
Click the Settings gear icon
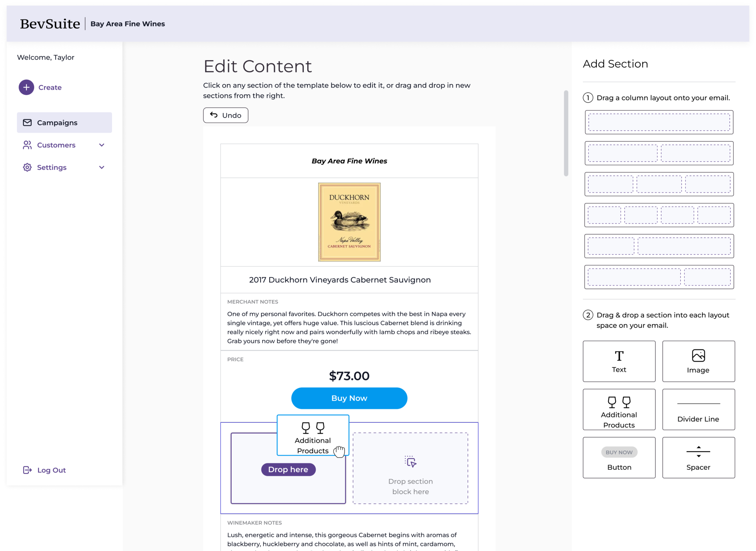click(x=27, y=168)
